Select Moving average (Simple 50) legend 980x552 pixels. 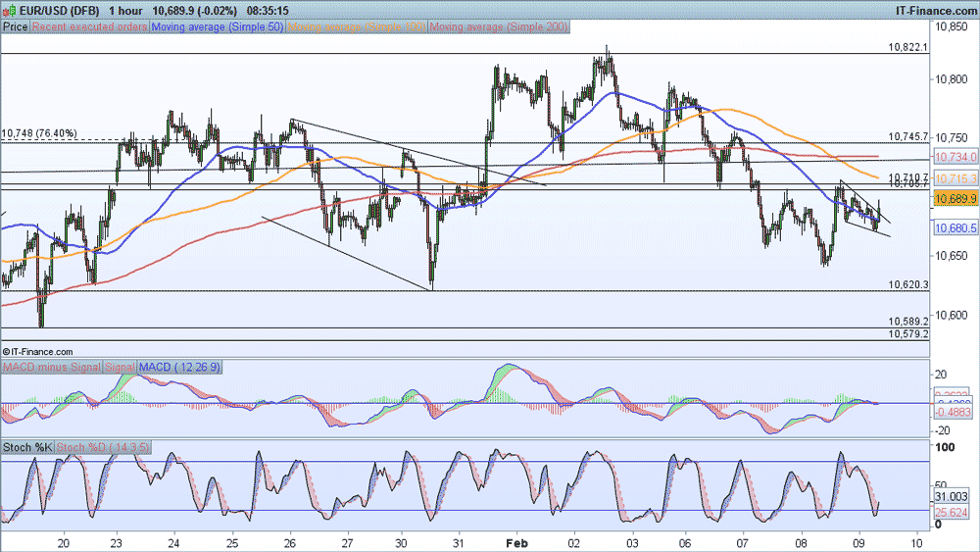point(217,26)
